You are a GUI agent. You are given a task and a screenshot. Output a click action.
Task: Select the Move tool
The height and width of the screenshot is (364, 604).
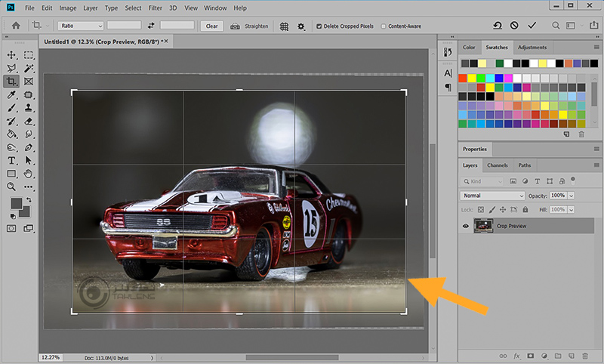click(12, 55)
